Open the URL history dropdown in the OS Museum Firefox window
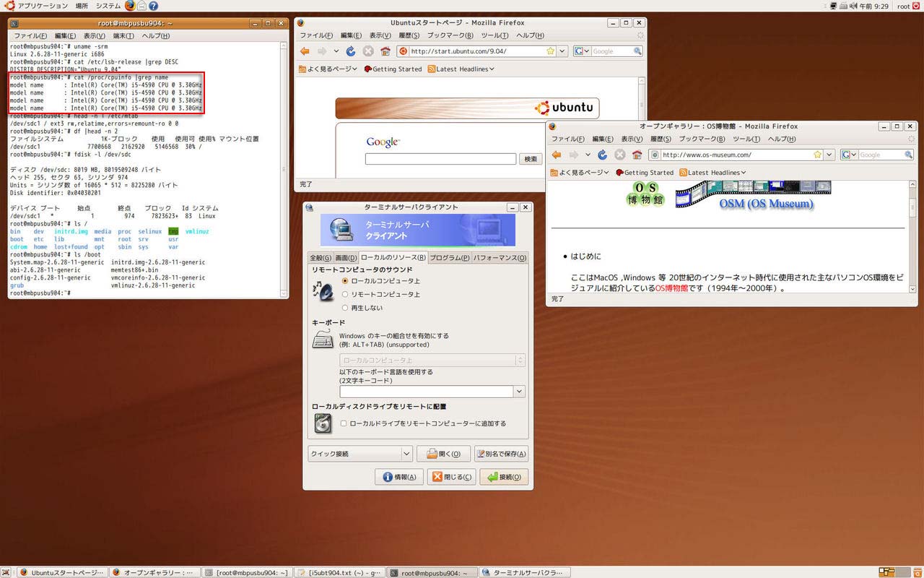This screenshot has width=924, height=578. pyautogui.click(x=829, y=155)
